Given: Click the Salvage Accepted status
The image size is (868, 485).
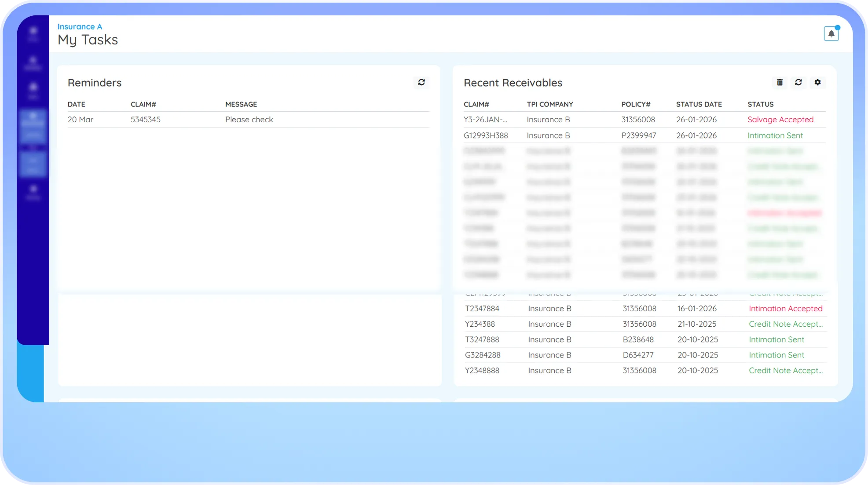Looking at the screenshot, I should 780,120.
